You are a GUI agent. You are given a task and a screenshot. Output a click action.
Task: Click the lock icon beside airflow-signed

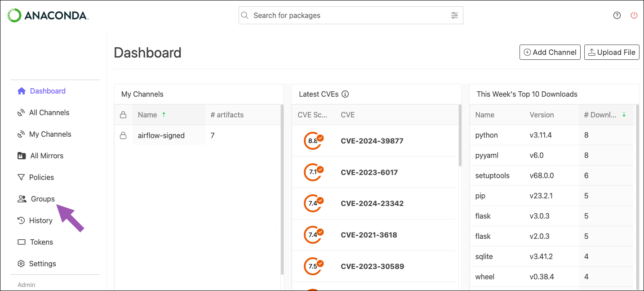(x=123, y=135)
